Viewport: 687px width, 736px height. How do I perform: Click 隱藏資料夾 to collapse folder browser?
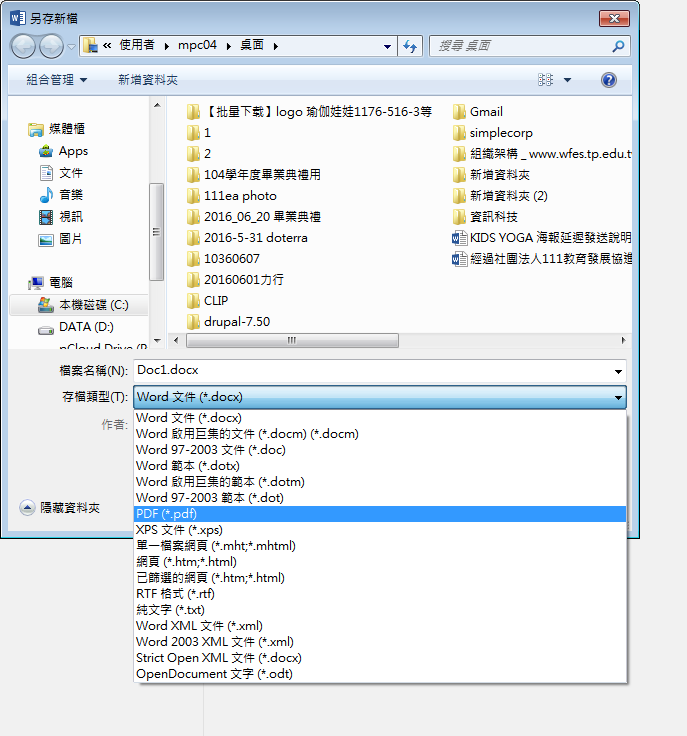60,508
